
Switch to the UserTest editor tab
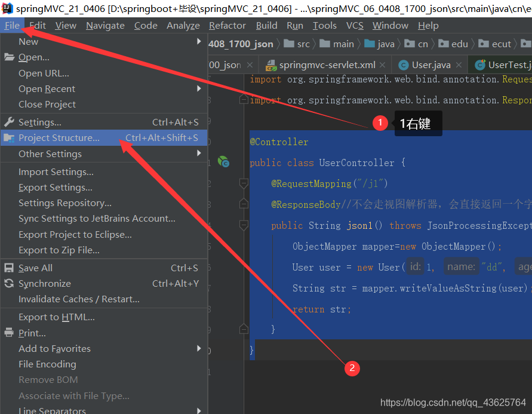501,65
